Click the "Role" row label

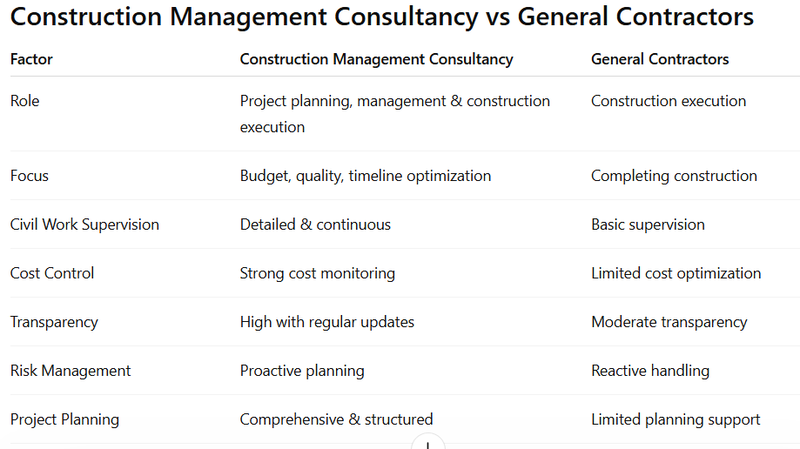[x=26, y=101]
